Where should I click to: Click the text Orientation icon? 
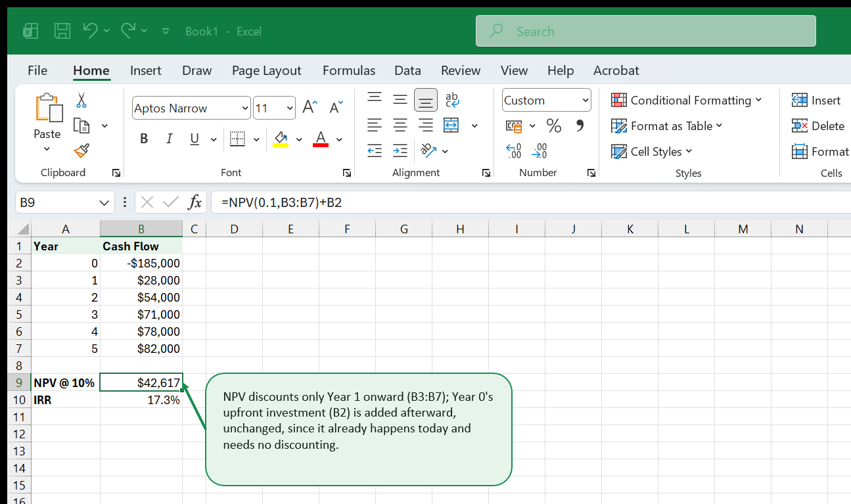(428, 150)
